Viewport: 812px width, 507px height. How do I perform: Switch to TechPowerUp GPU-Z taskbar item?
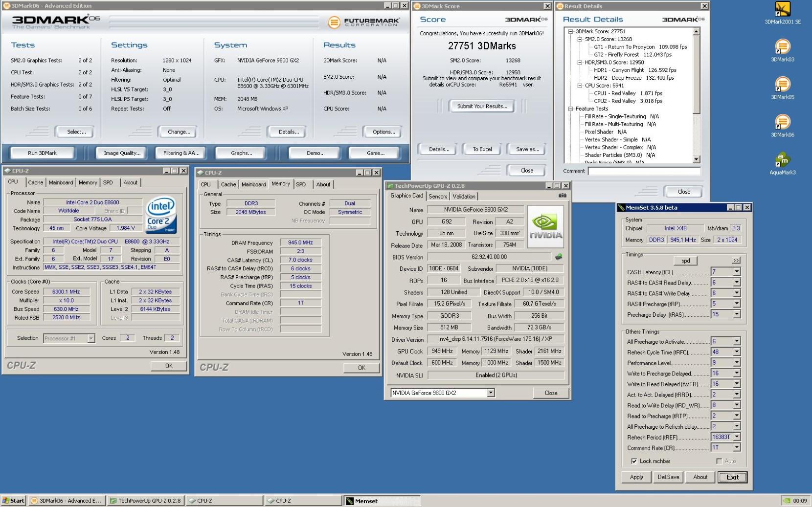pyautogui.click(x=146, y=501)
